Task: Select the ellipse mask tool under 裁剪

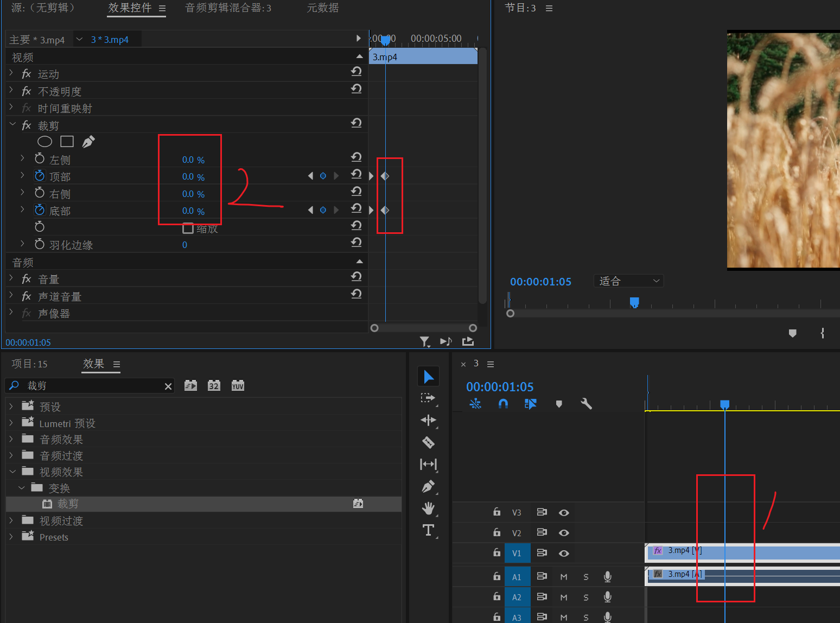Action: [x=44, y=142]
